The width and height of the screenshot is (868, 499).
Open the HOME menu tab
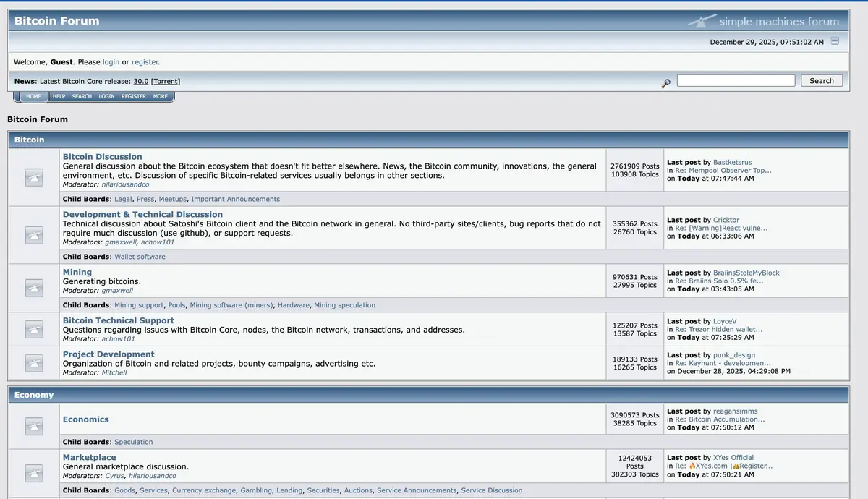(33, 96)
